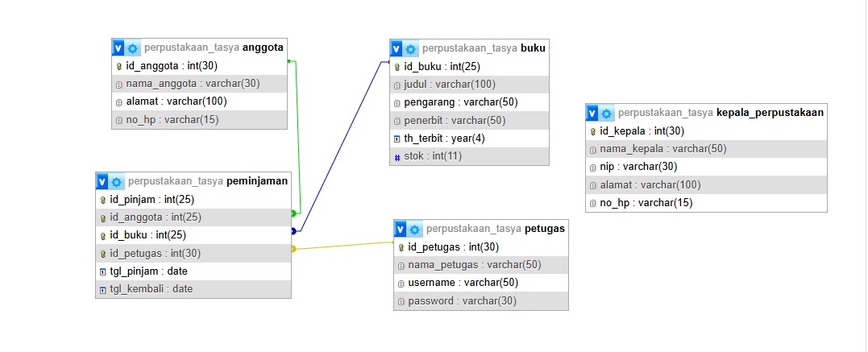Toggle V button on kepala_perpustakaan table
The image size is (868, 352).
[x=593, y=114]
